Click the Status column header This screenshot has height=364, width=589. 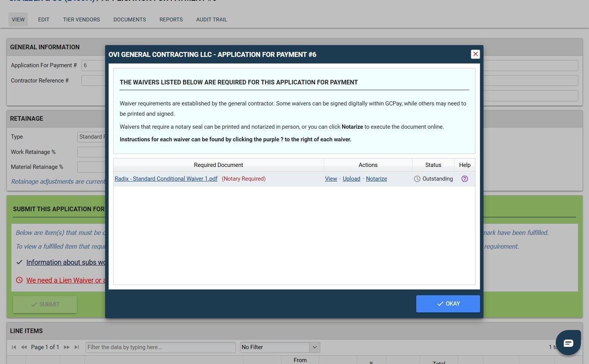[433, 165]
